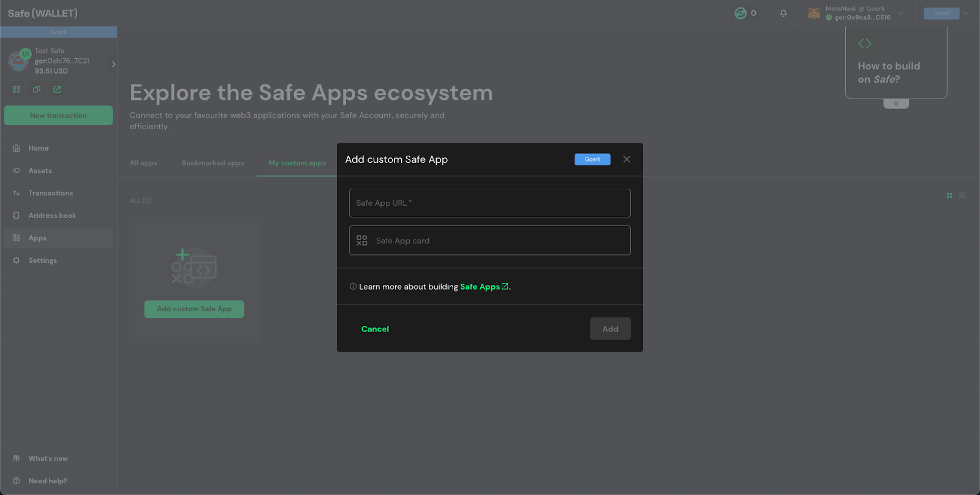
Task: Click the gor:0xfc76...7C21 address text
Action: (x=62, y=61)
